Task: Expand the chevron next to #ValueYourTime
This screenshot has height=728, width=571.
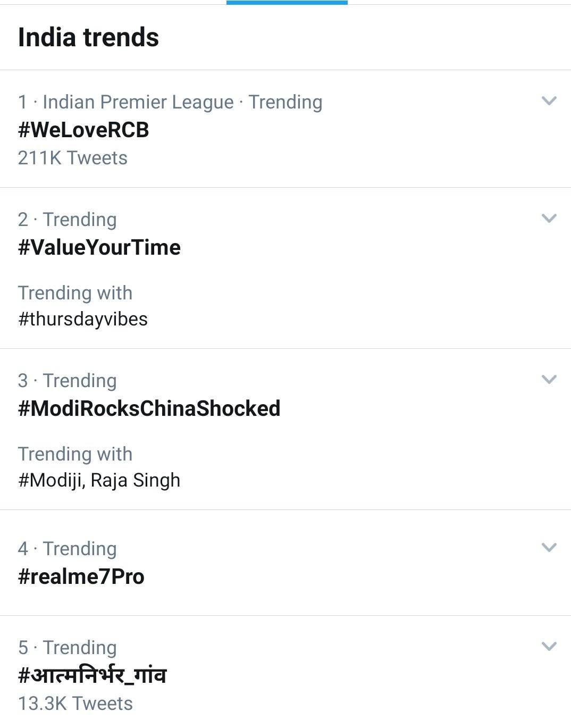Action: pos(548,217)
